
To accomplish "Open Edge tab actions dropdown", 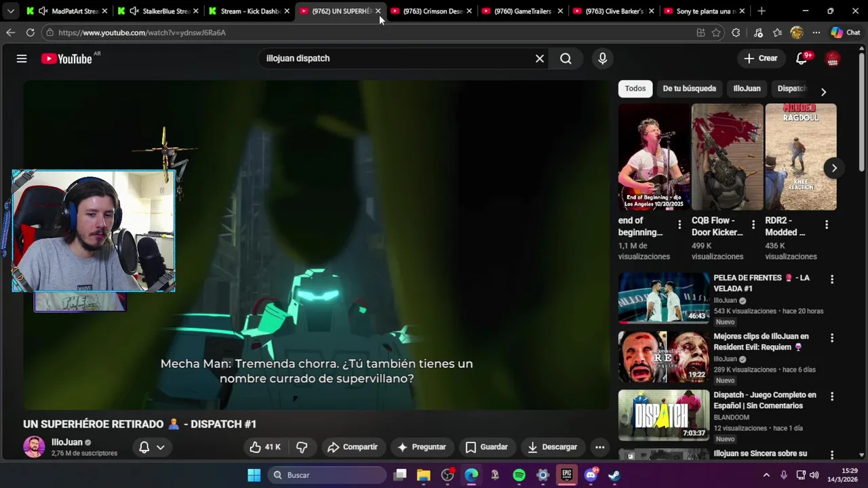I will tap(10, 11).
